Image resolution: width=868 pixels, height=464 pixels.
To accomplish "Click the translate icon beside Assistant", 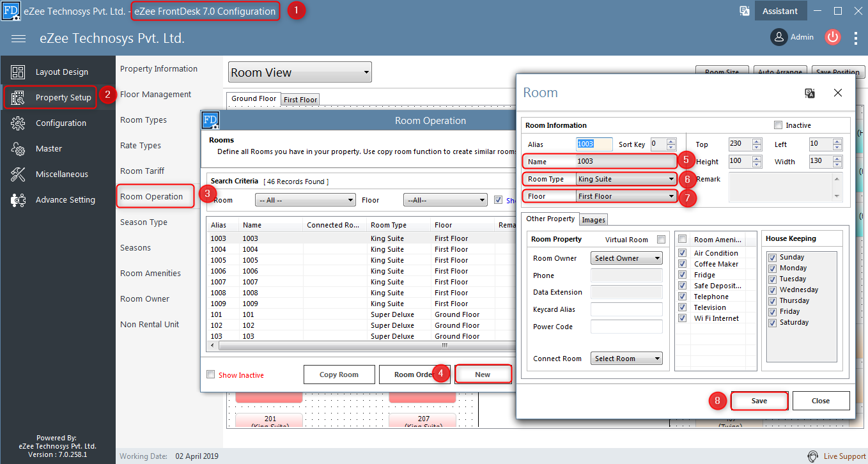I will click(x=744, y=11).
